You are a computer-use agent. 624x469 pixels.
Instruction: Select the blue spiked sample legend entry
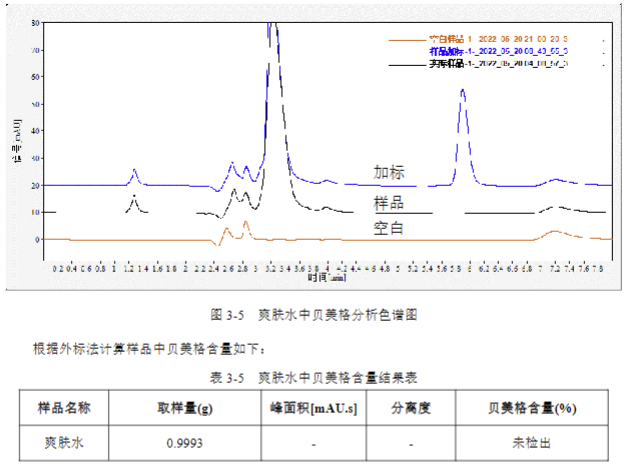coord(498,49)
